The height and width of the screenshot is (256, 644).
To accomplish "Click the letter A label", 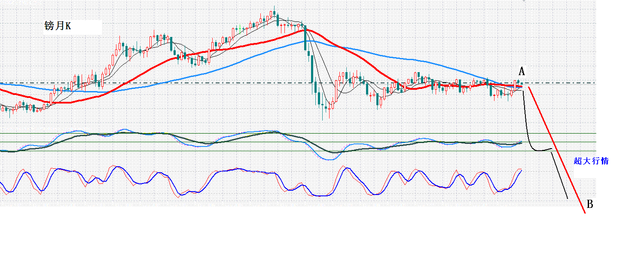I will click(x=522, y=71).
